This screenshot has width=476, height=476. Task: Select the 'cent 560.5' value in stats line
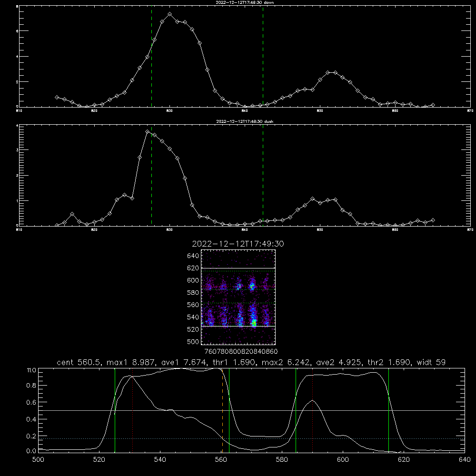[x=78, y=362]
